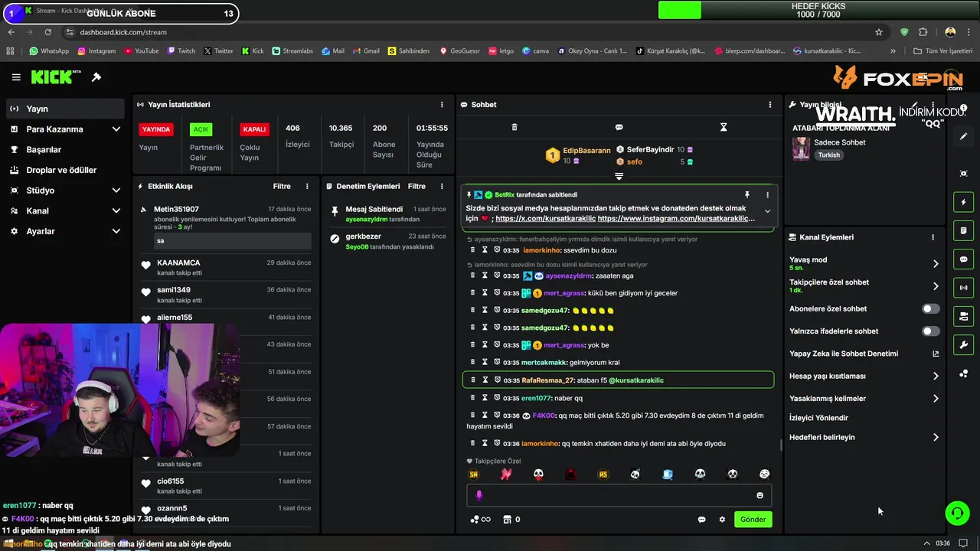Toggle Yalnızca ifadelerle sohbet switch
Viewport: 980px width, 551px height.
click(930, 331)
